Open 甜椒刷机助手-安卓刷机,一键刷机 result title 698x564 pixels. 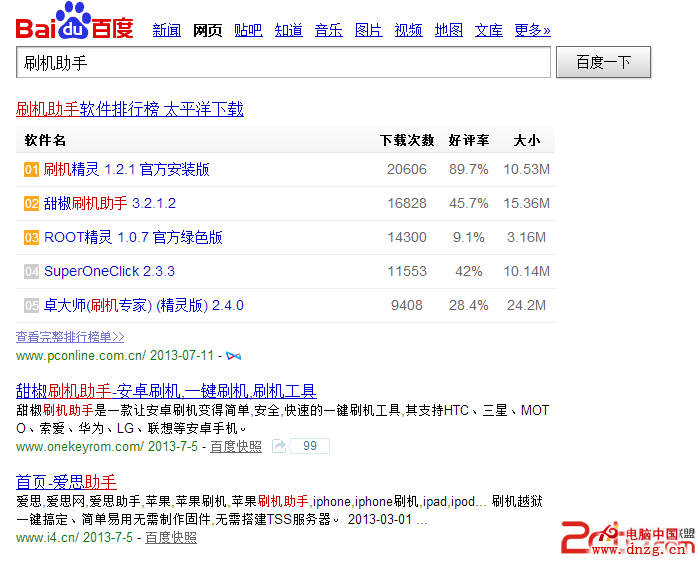click(166, 391)
